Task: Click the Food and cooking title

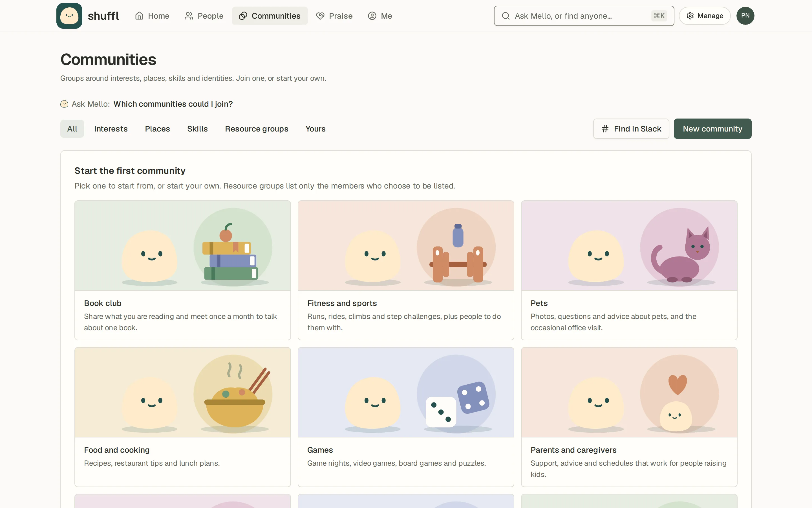Action: (x=117, y=450)
